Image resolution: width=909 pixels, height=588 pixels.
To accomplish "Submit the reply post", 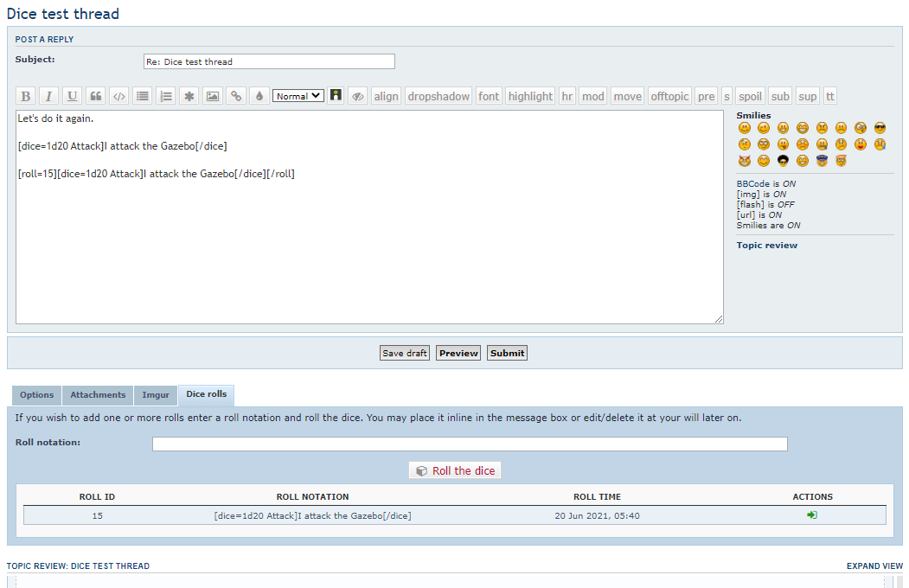I will pyautogui.click(x=507, y=353).
